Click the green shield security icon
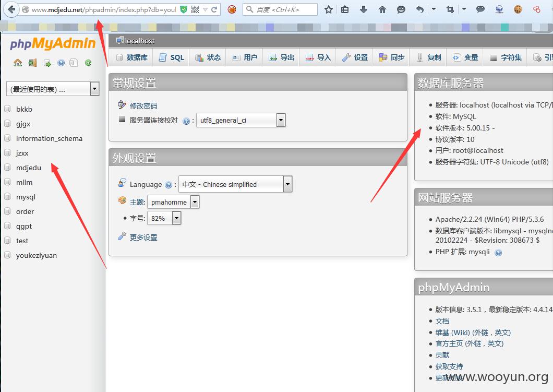The image size is (553, 392). 184,9
